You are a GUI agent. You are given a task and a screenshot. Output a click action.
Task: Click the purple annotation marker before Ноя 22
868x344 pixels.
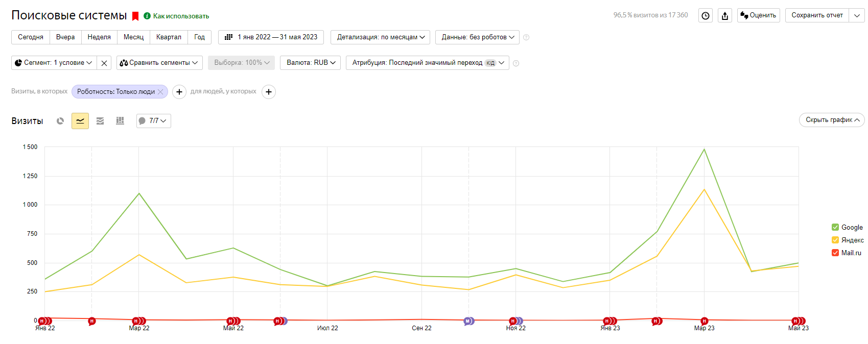(x=467, y=321)
